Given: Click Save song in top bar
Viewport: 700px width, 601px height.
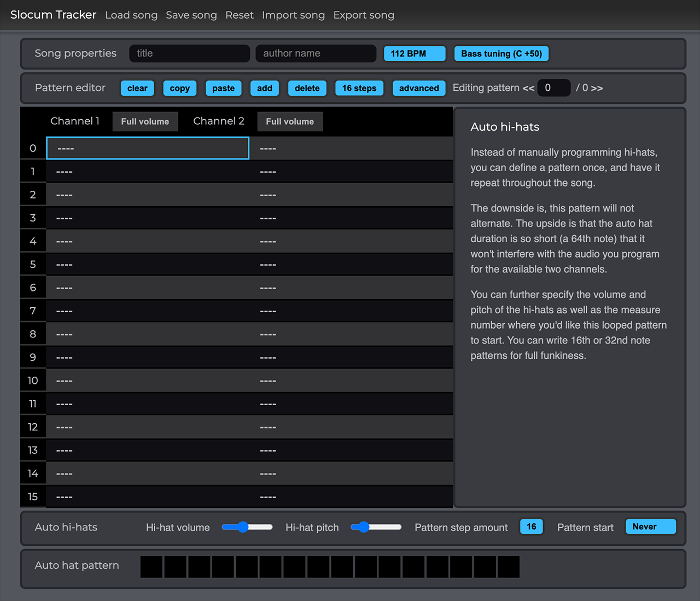Looking at the screenshot, I should click(191, 15).
